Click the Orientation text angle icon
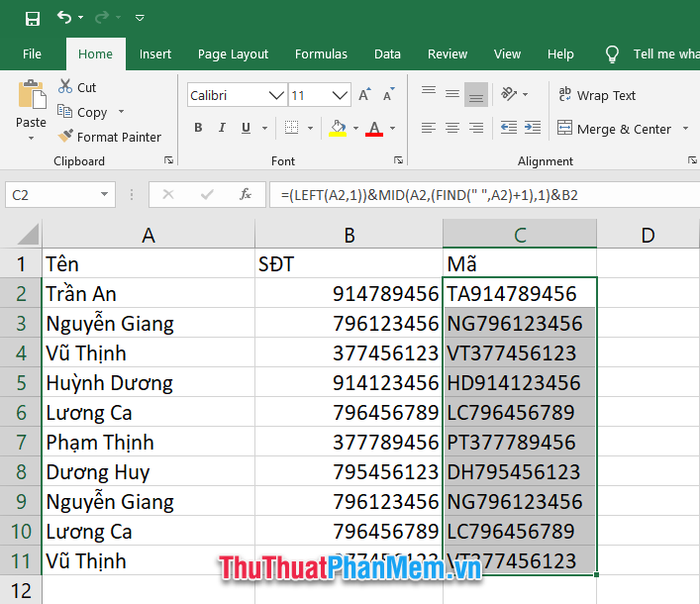The height and width of the screenshot is (604, 700). tap(509, 95)
